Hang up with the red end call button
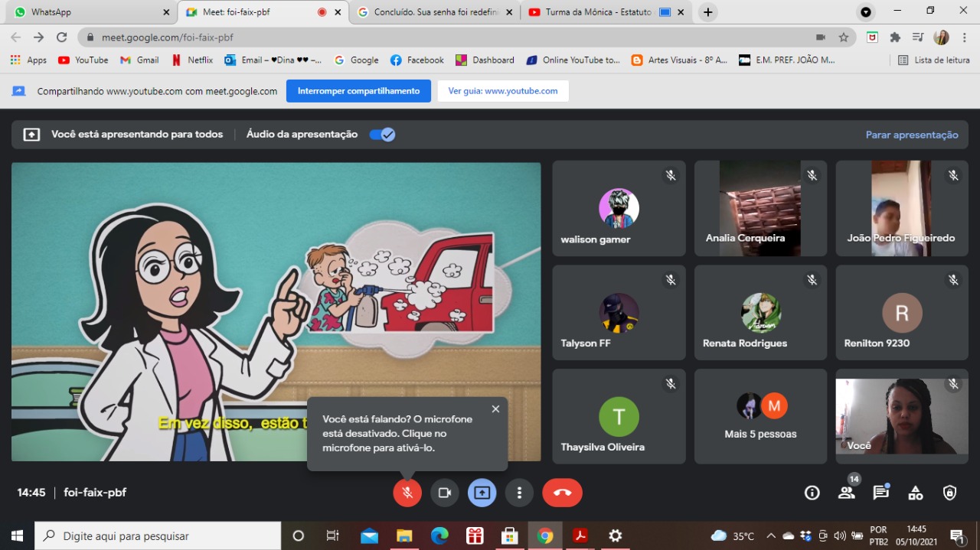Image resolution: width=980 pixels, height=550 pixels. [x=562, y=493]
